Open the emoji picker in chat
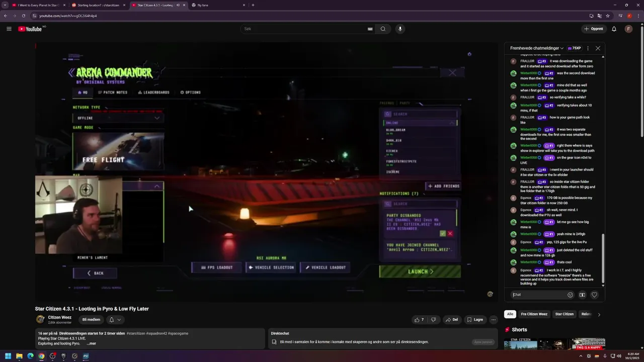The width and height of the screenshot is (644, 362). coord(570,295)
